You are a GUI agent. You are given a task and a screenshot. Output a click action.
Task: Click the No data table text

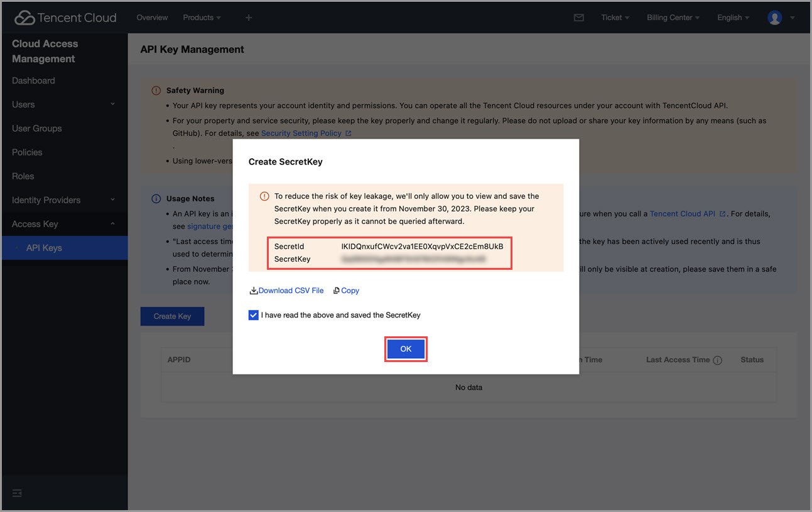(x=468, y=387)
